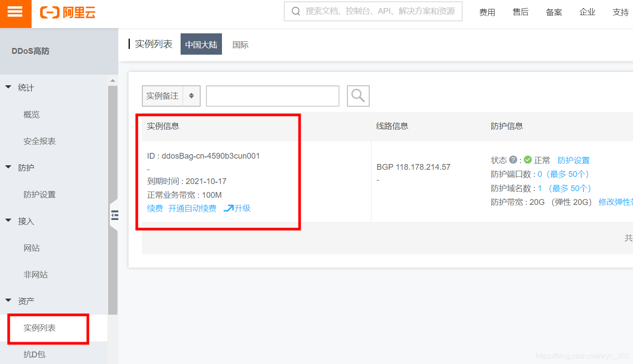Click the 正常业务带宽 : 100M text
The width and height of the screenshot is (633, 364).
[184, 195]
